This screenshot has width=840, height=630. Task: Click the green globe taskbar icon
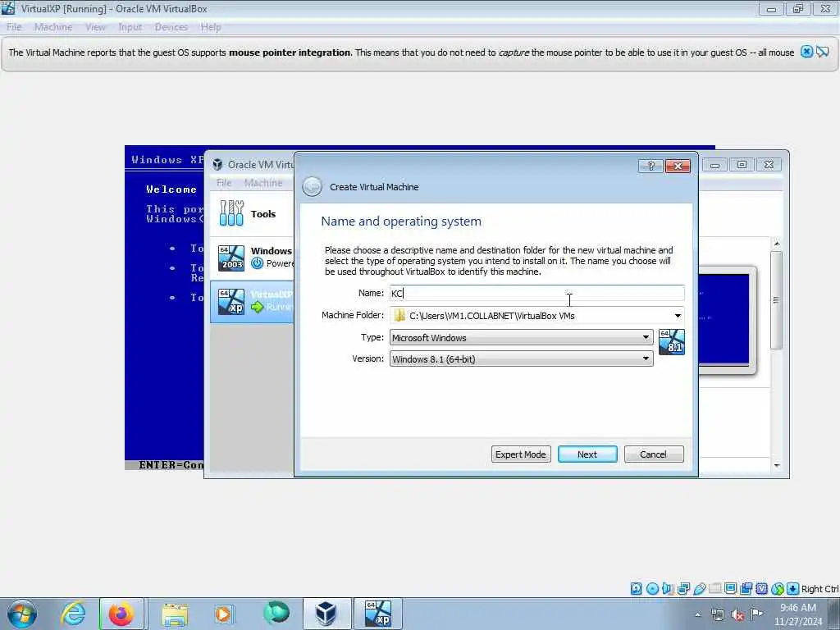[x=276, y=614]
